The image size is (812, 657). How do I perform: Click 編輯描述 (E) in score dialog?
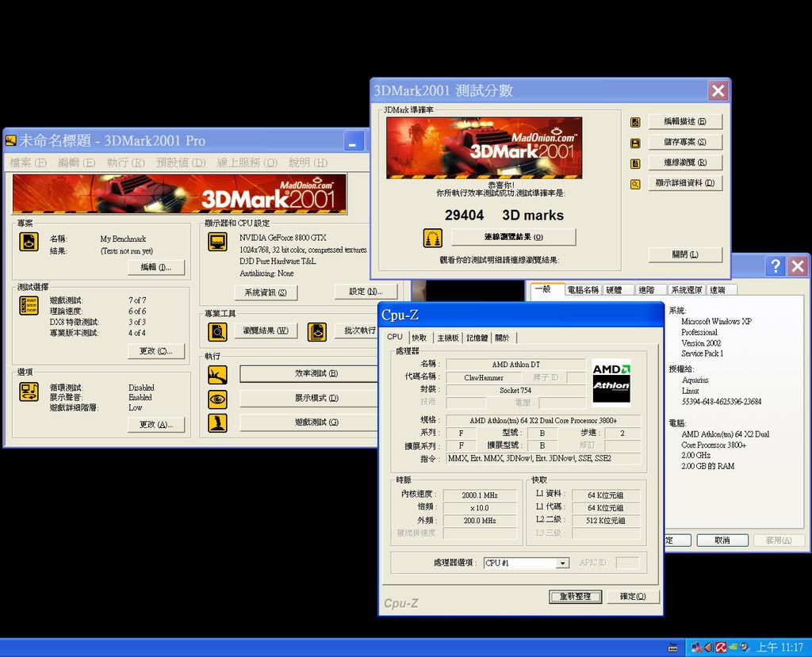(x=685, y=122)
